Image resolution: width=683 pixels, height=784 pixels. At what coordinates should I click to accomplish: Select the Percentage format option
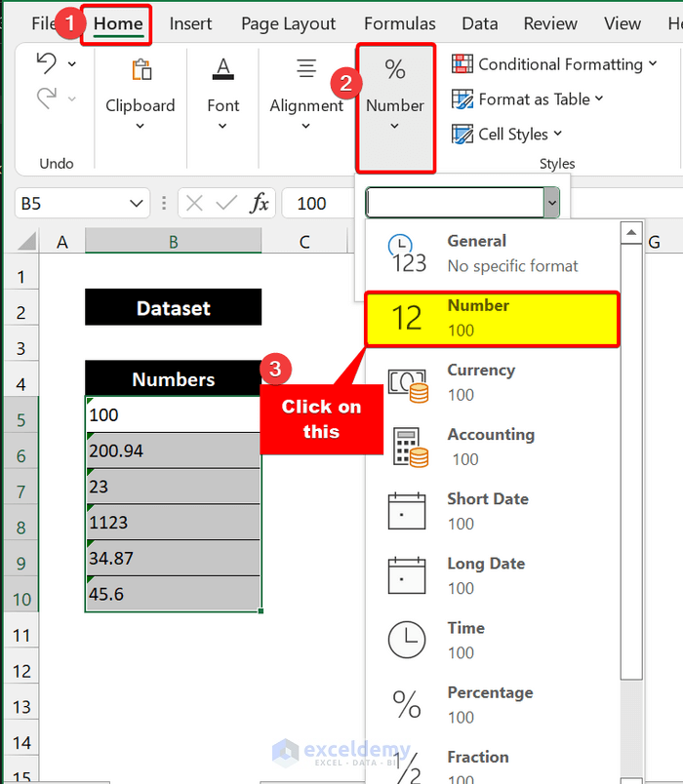click(x=493, y=705)
